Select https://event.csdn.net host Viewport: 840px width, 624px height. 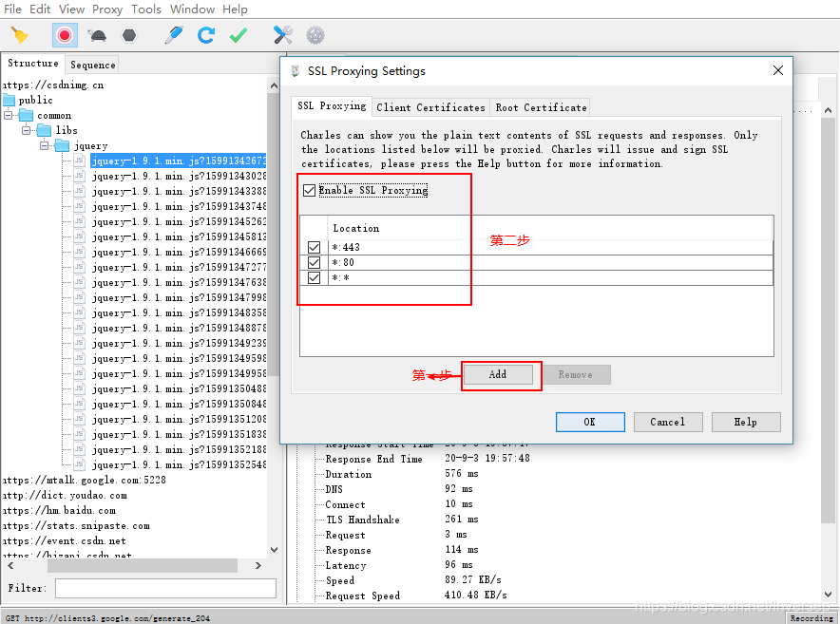point(65,541)
